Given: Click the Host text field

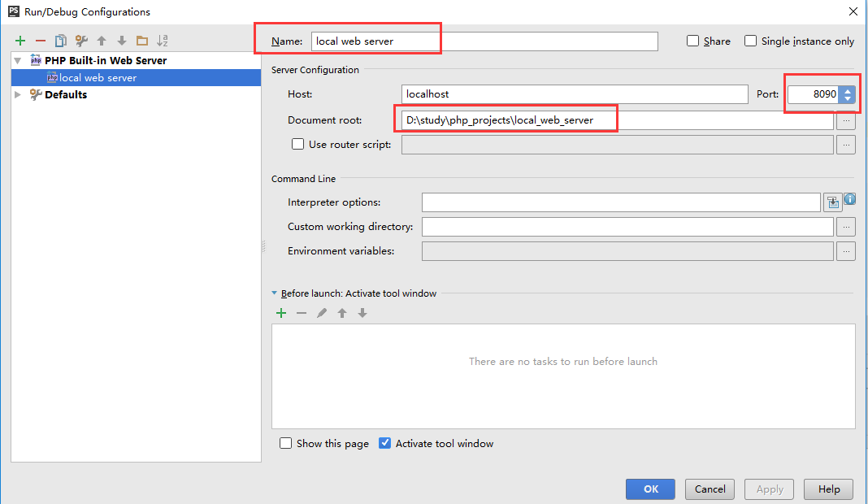Looking at the screenshot, I should tap(575, 94).
